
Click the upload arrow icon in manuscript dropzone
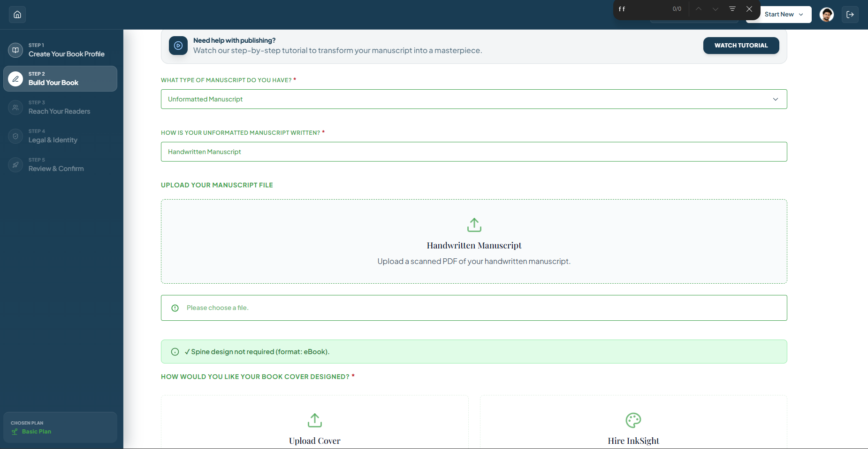pos(474,225)
